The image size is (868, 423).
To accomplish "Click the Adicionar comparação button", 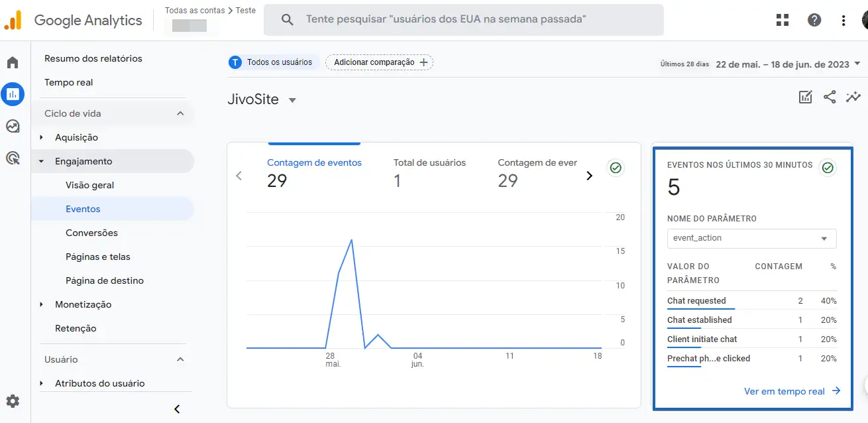I will [380, 62].
